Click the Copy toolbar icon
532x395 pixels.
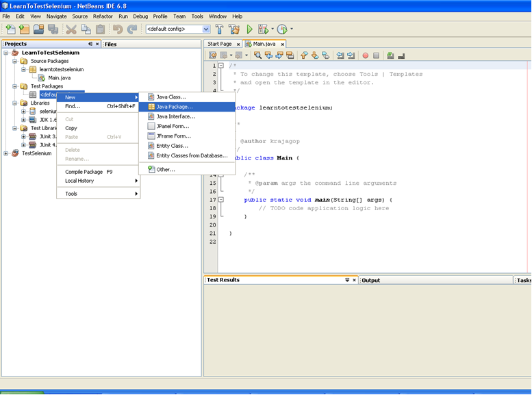tap(86, 29)
